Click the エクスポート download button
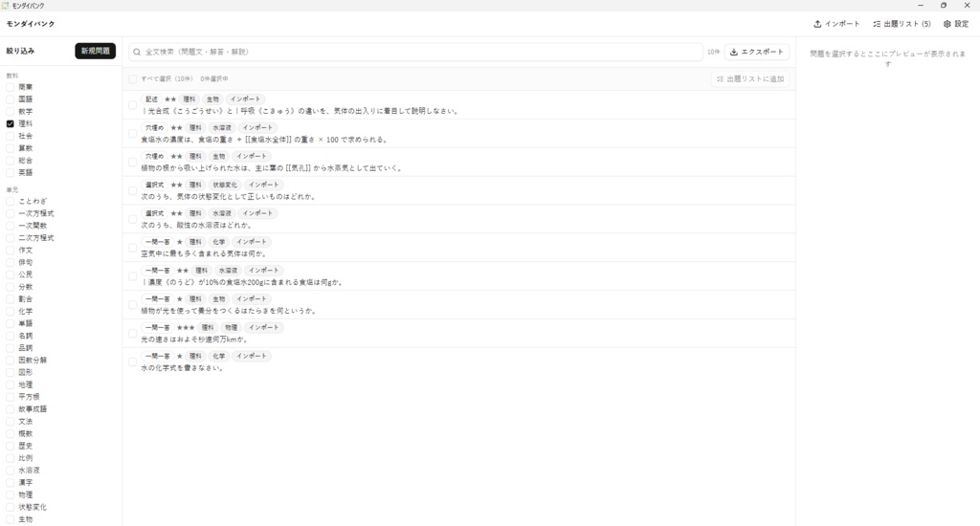Viewport: 980px width, 526px height. (x=756, y=52)
